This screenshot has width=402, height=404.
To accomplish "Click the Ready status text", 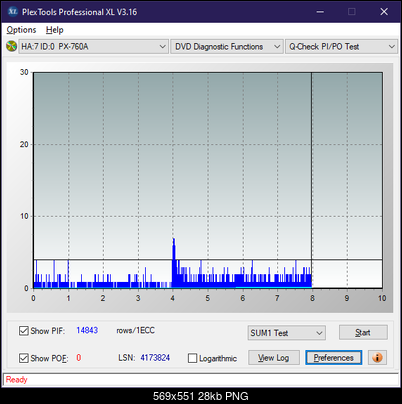I will click(16, 379).
